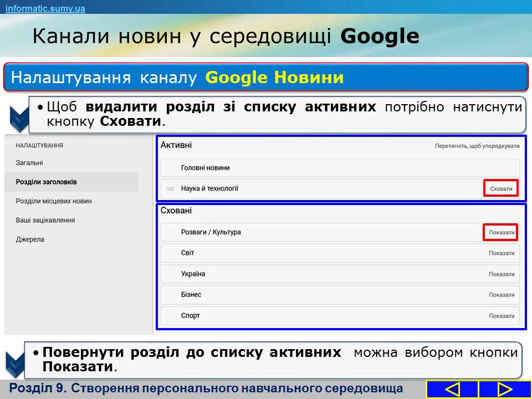This screenshot has height=399, width=532.
Task: Go to Розділи місцевих новин
Action: tap(54, 201)
